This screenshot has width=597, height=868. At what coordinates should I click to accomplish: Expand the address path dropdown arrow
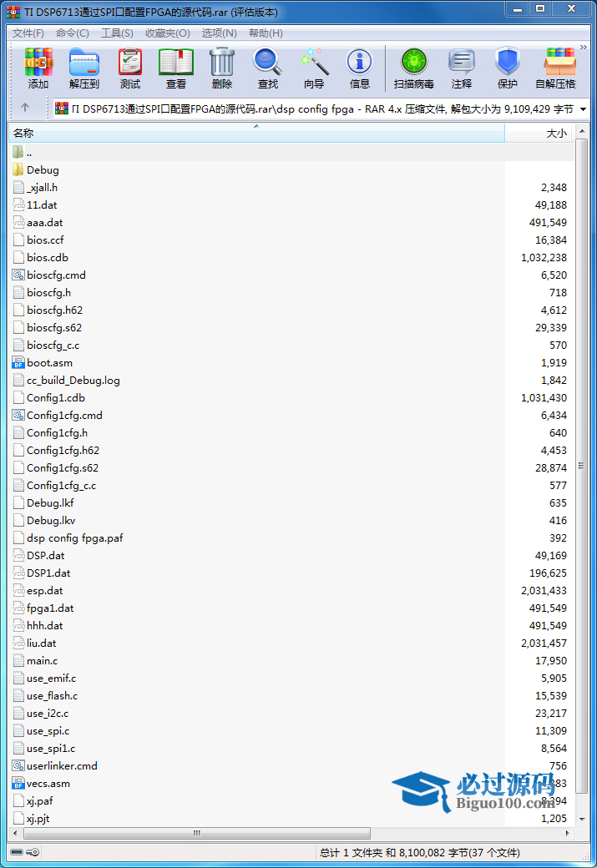[583, 108]
